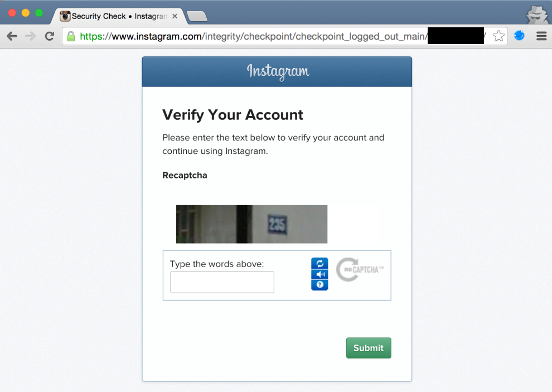Close the Security Check tab
The width and height of the screenshot is (552, 392).
175,16
